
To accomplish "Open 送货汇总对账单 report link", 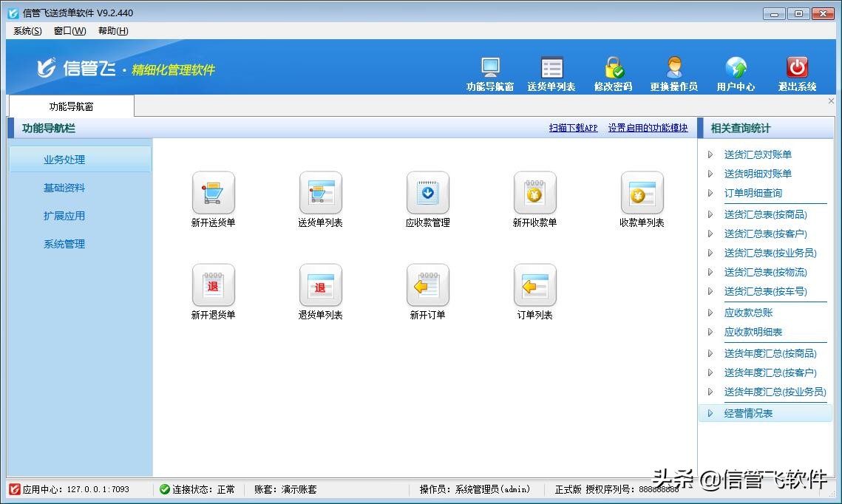I will coord(758,154).
